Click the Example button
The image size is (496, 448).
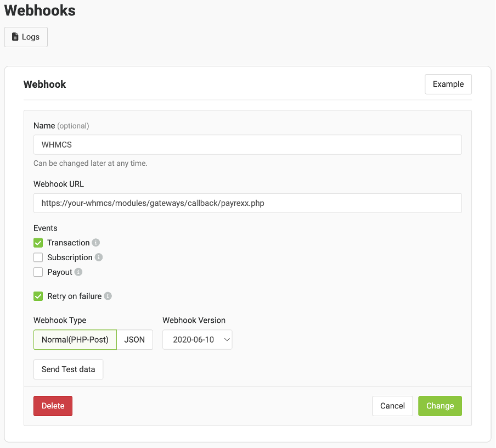pos(448,84)
